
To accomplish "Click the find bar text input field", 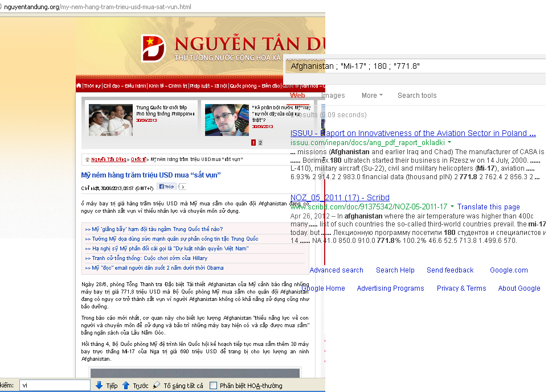I will tap(55, 385).
